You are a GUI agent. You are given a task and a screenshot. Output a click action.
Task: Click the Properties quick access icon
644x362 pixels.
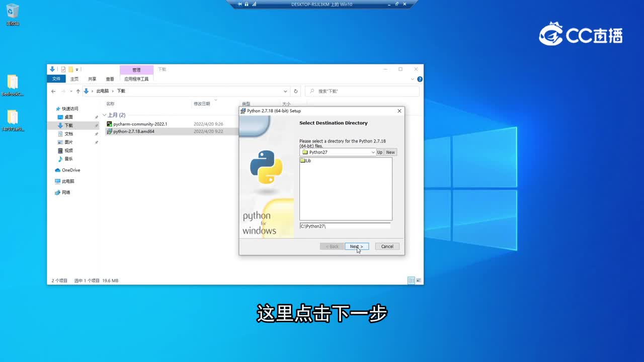click(63, 69)
